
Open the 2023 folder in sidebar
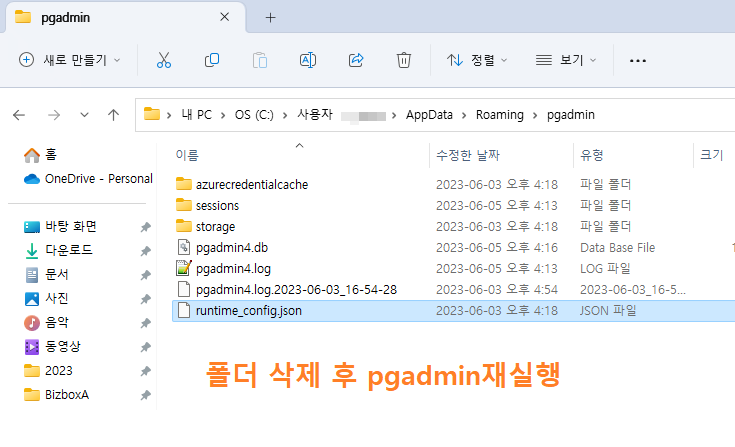coord(48,371)
